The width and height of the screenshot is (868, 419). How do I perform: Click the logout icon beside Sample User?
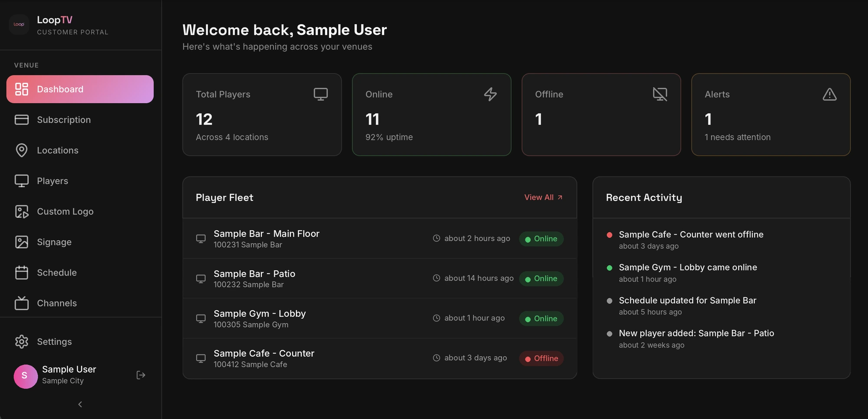tap(141, 375)
